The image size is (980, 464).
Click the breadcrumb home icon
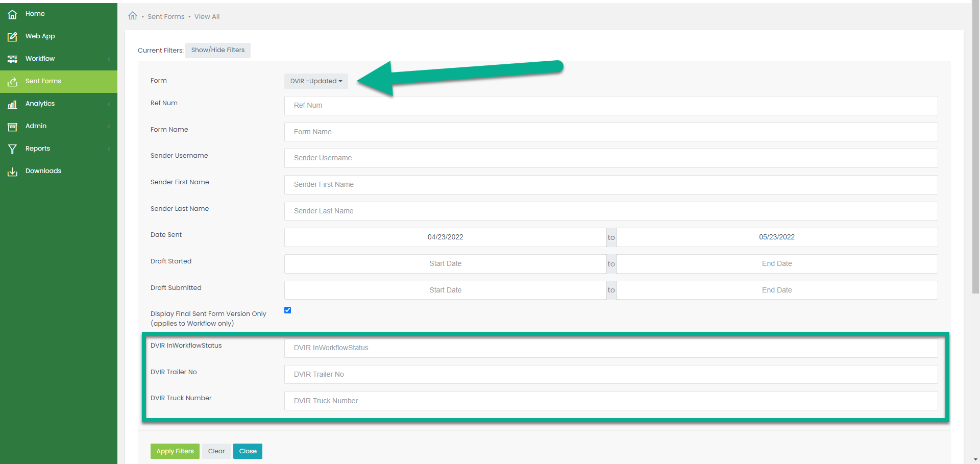tap(133, 16)
